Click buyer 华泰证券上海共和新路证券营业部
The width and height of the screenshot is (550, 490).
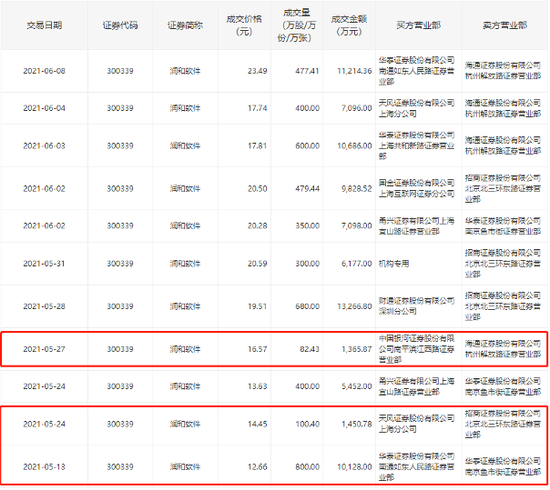coord(416,146)
